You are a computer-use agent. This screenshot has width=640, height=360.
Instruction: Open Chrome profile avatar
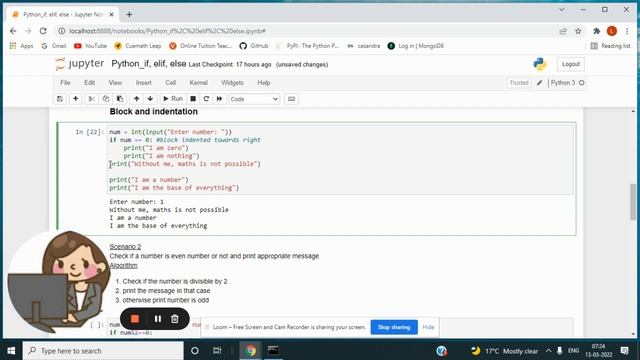coord(611,31)
